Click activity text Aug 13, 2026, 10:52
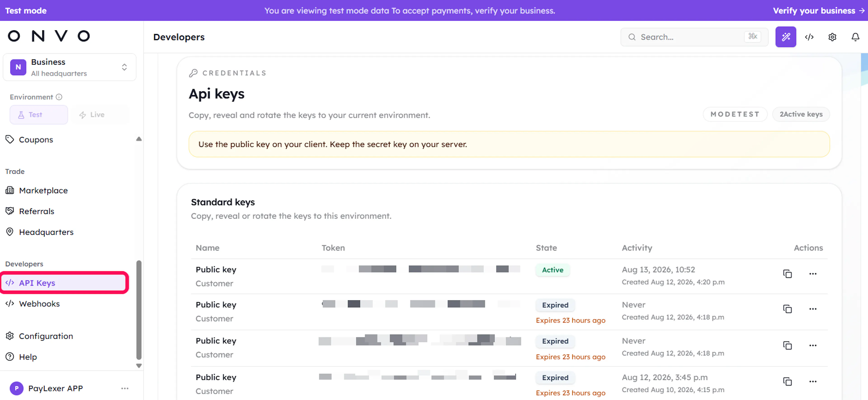 pos(658,270)
